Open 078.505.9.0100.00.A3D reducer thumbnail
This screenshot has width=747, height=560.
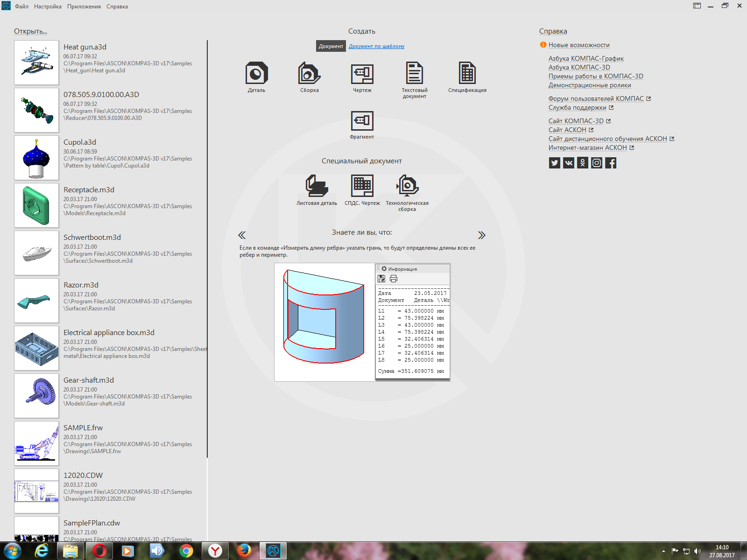tap(36, 110)
